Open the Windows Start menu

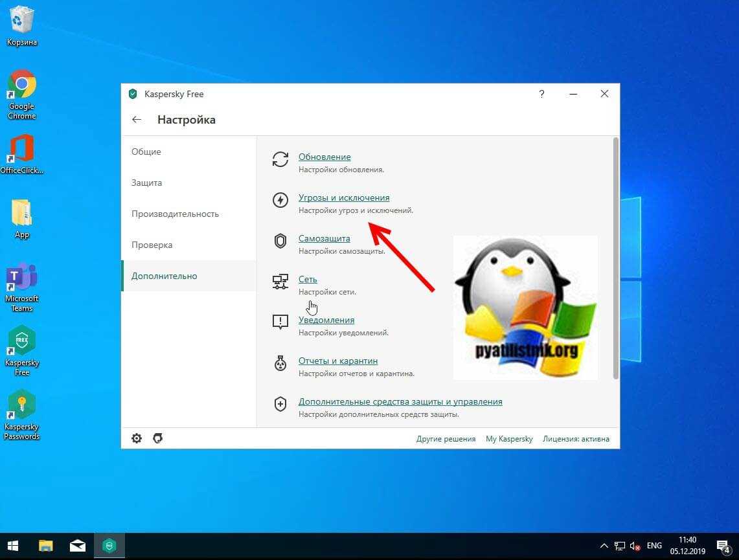pos(13,546)
